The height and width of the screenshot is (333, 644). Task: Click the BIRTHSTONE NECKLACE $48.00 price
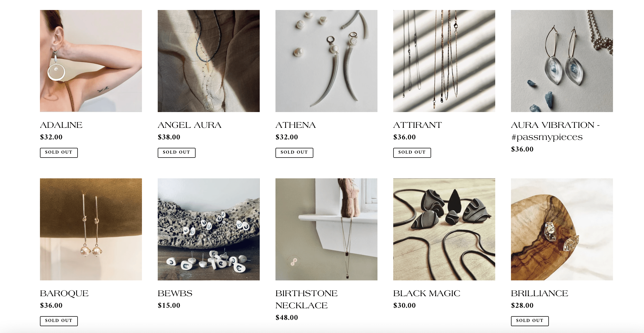287,317
